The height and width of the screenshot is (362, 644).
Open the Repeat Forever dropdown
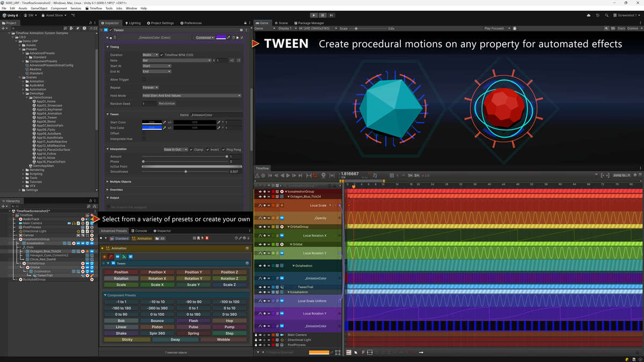tap(150, 87)
